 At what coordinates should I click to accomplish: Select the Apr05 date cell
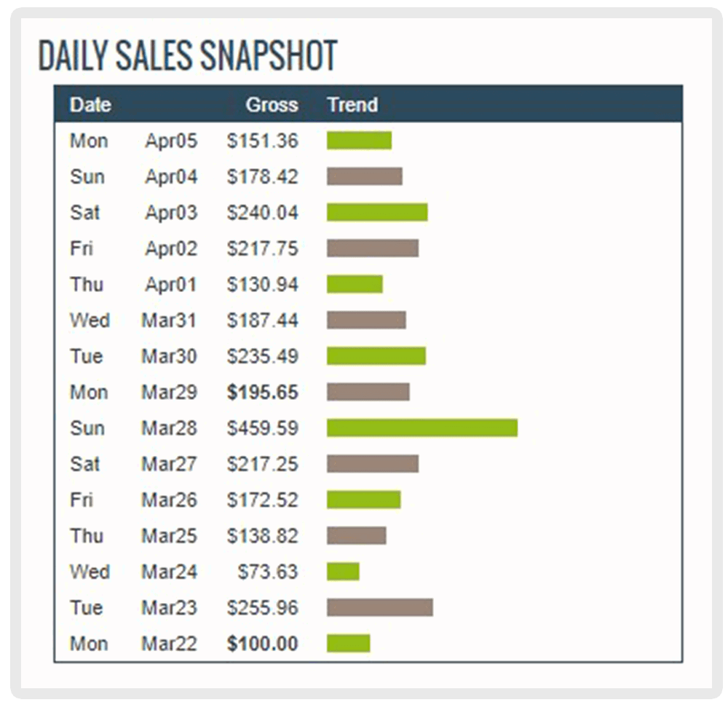coord(171,141)
